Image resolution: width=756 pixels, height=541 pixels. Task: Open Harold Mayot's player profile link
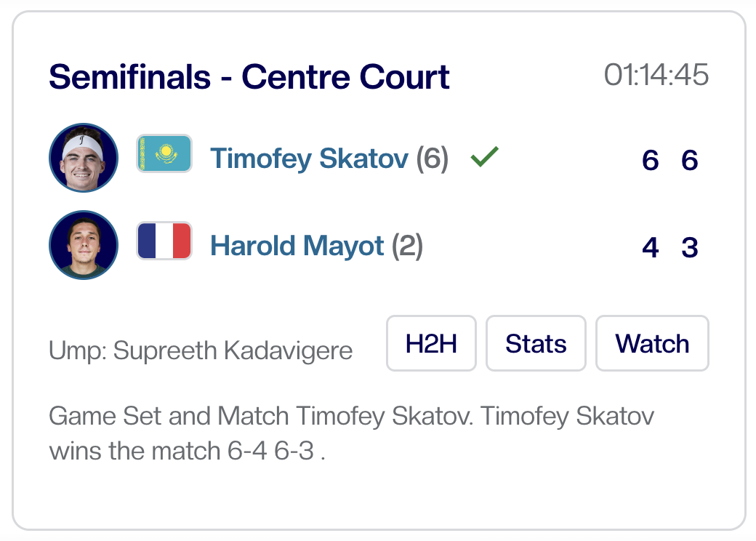click(297, 247)
